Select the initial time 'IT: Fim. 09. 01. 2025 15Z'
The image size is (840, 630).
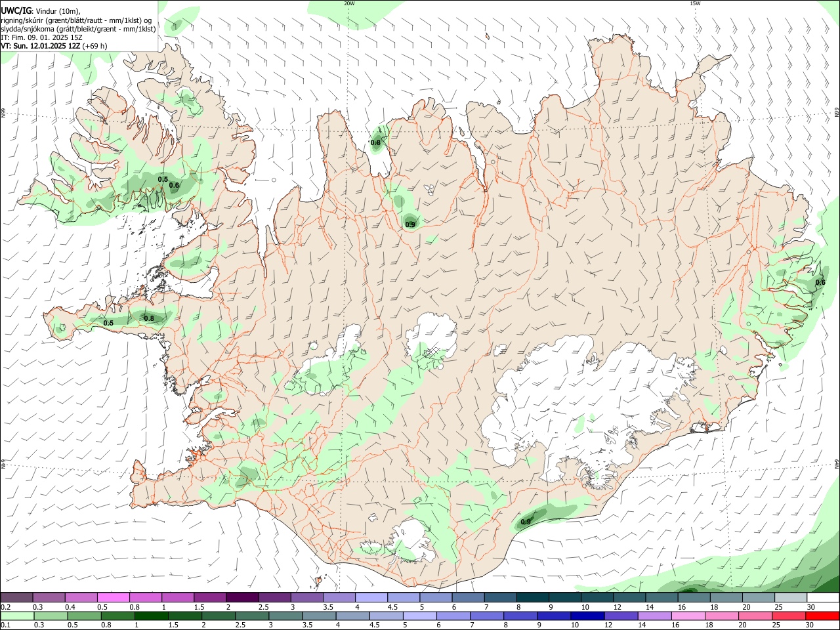point(41,37)
